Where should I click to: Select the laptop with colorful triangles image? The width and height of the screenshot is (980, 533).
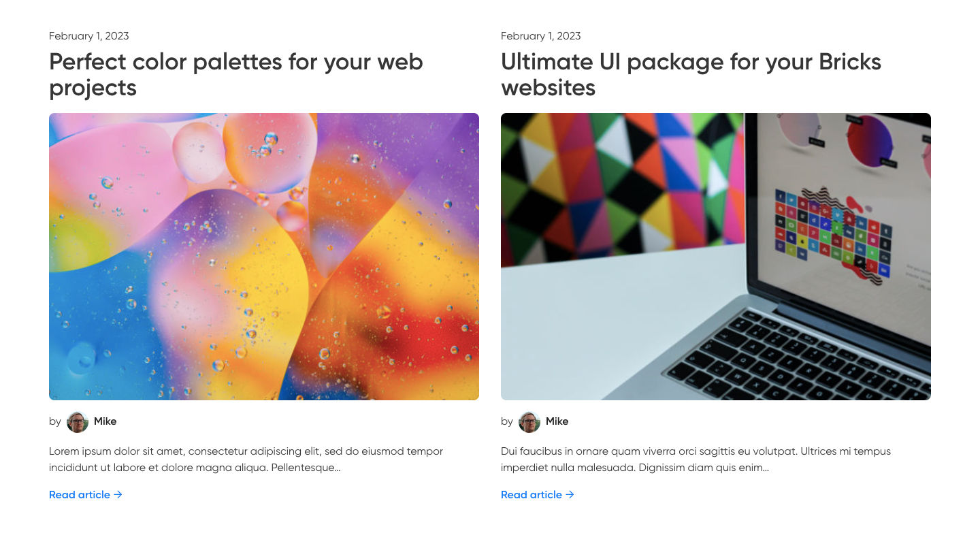(x=716, y=257)
